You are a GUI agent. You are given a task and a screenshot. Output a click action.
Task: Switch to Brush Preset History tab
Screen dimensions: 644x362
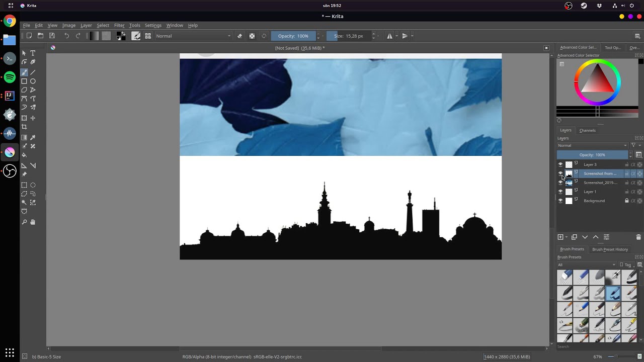pos(610,249)
